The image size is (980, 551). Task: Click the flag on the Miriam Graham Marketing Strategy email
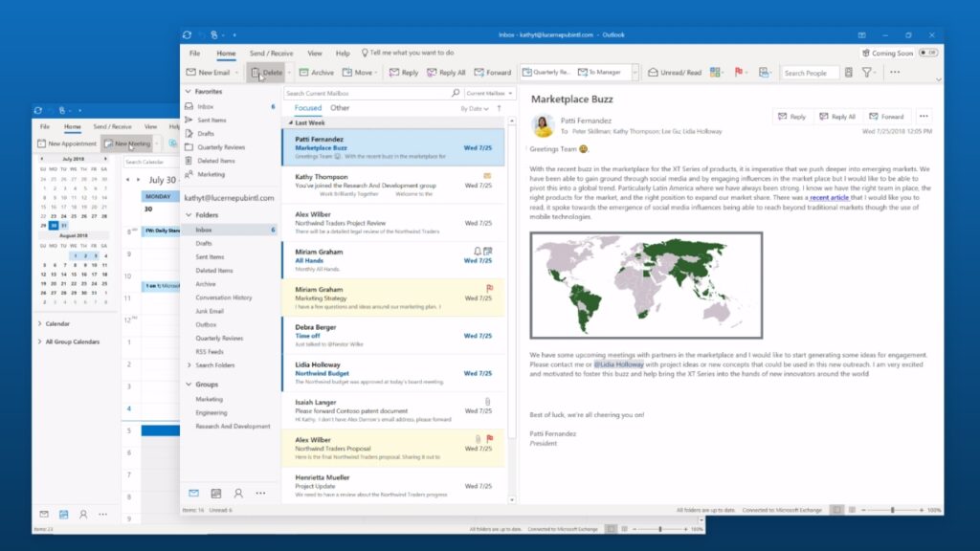pos(489,288)
